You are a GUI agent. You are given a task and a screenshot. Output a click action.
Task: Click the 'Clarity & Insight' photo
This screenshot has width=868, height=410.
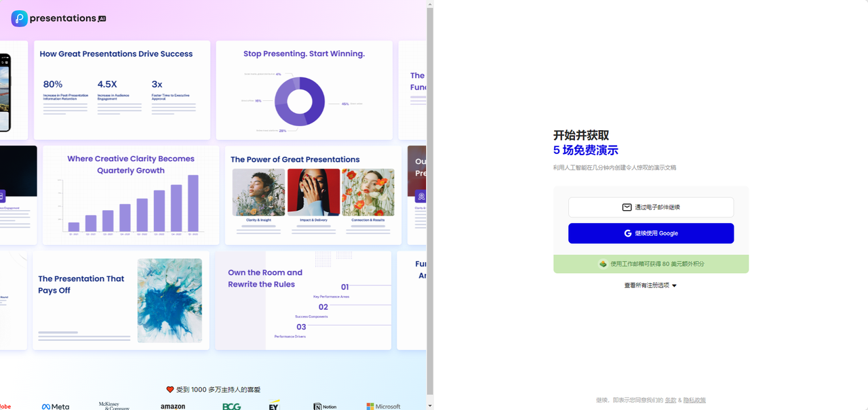click(x=258, y=192)
